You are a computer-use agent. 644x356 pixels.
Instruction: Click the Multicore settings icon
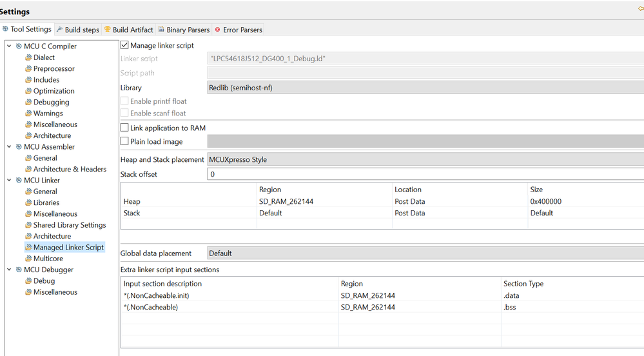(x=28, y=259)
